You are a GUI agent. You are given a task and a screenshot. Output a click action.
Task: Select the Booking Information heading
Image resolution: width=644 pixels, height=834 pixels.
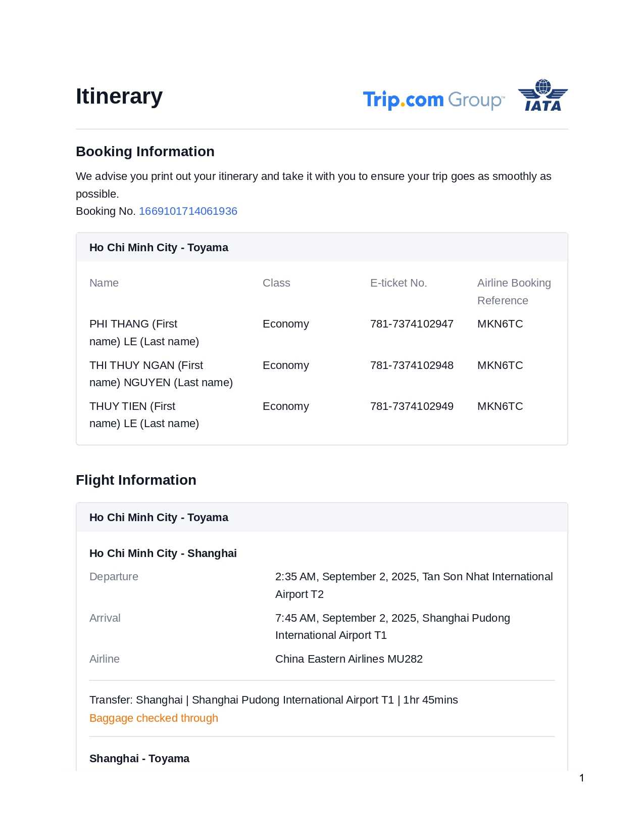[x=145, y=152]
